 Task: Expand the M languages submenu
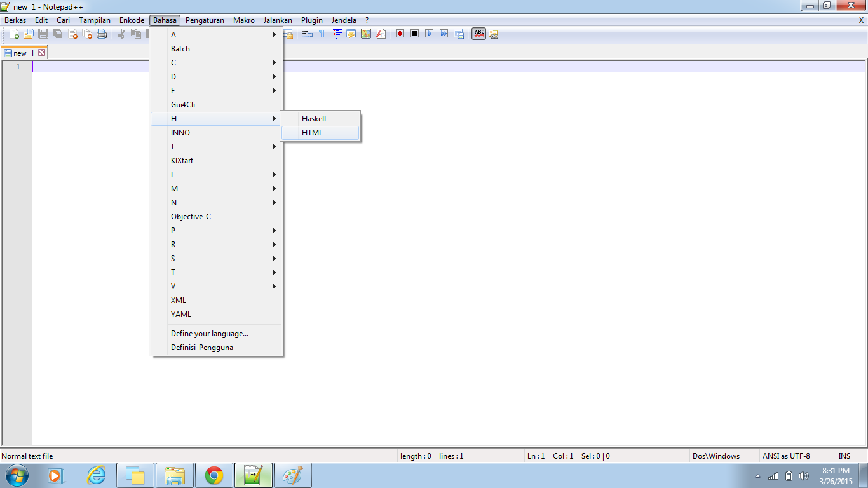pyautogui.click(x=216, y=189)
